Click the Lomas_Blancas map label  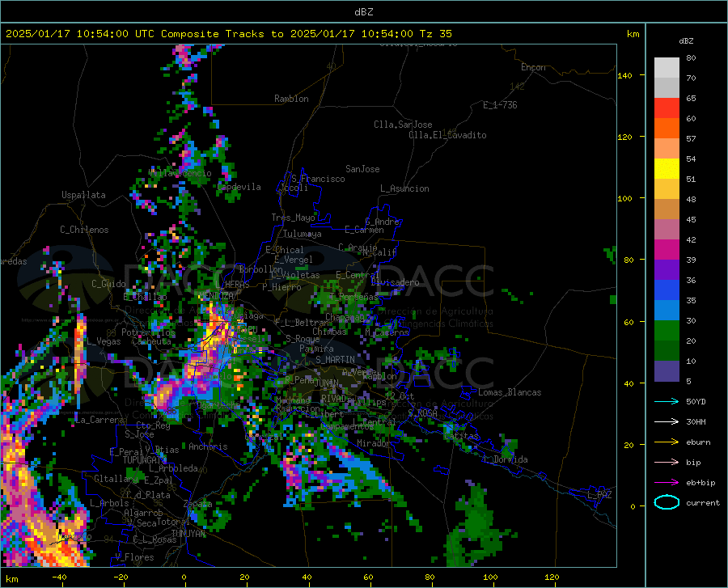coord(510,392)
